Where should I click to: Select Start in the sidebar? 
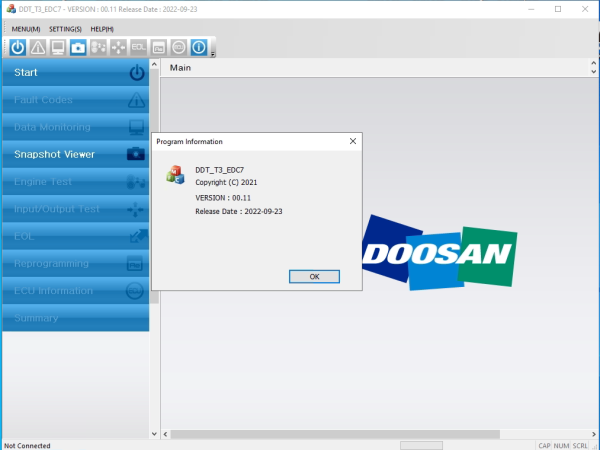coord(75,72)
